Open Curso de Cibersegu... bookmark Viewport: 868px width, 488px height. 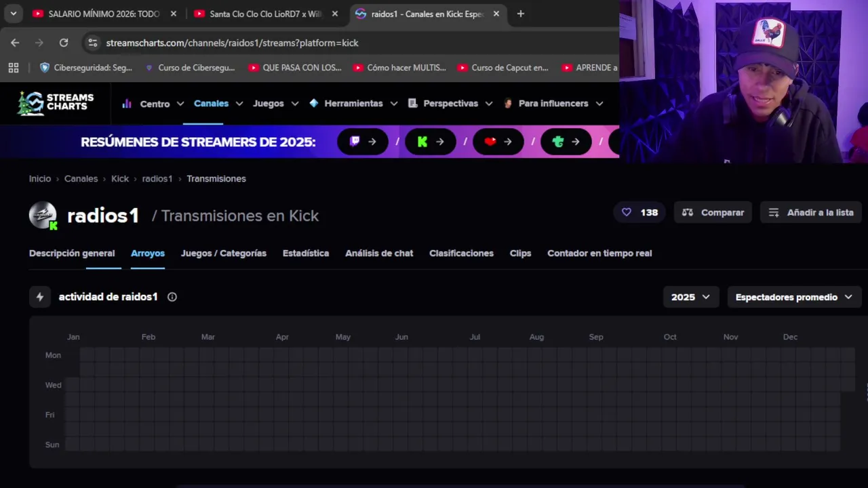190,68
